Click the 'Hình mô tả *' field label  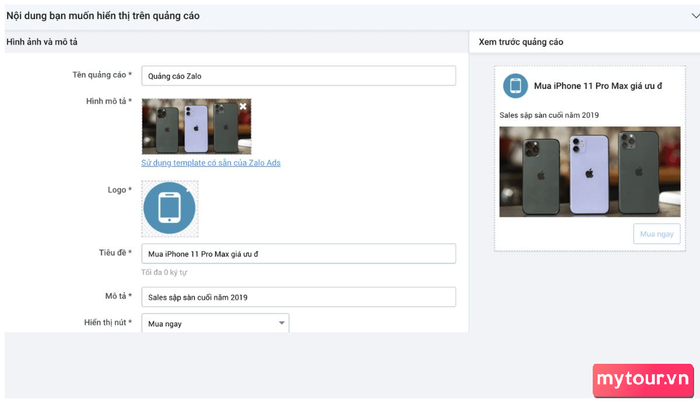109,101
